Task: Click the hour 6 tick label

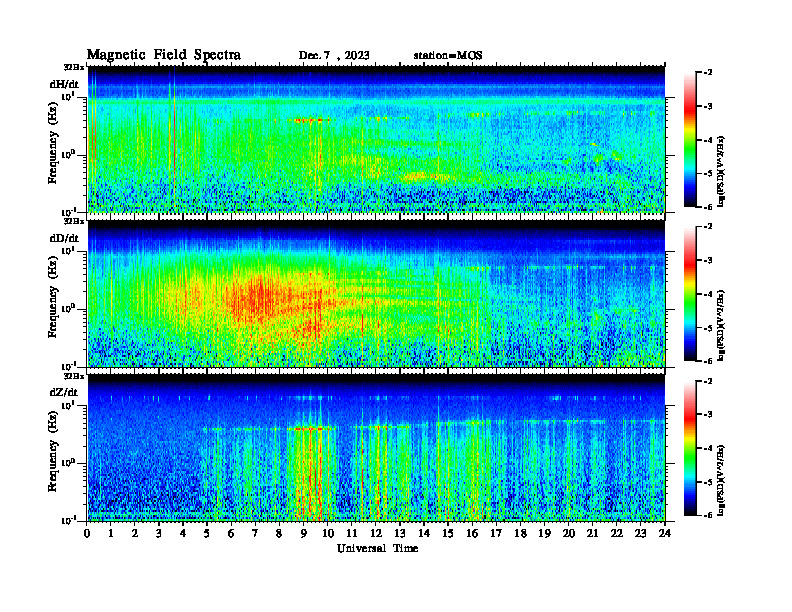Action: coord(231,534)
